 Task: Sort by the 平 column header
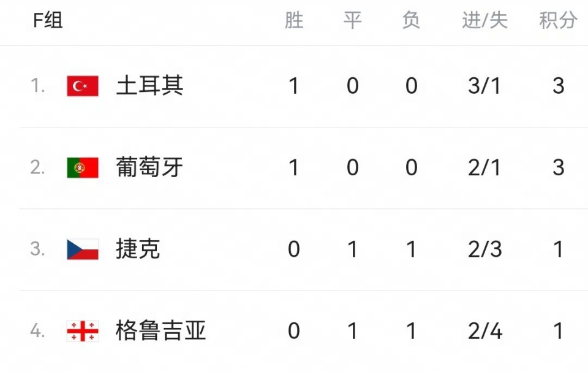point(353,20)
